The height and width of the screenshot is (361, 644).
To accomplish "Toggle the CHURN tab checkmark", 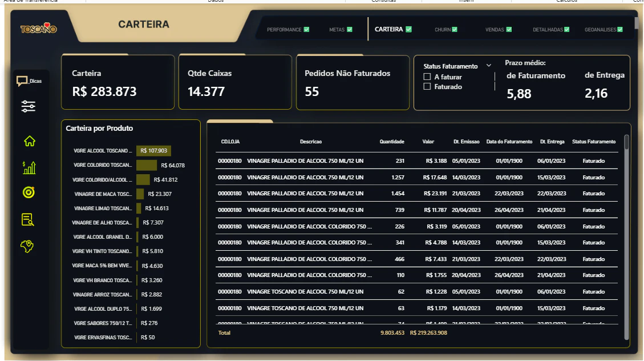I will [x=455, y=30].
